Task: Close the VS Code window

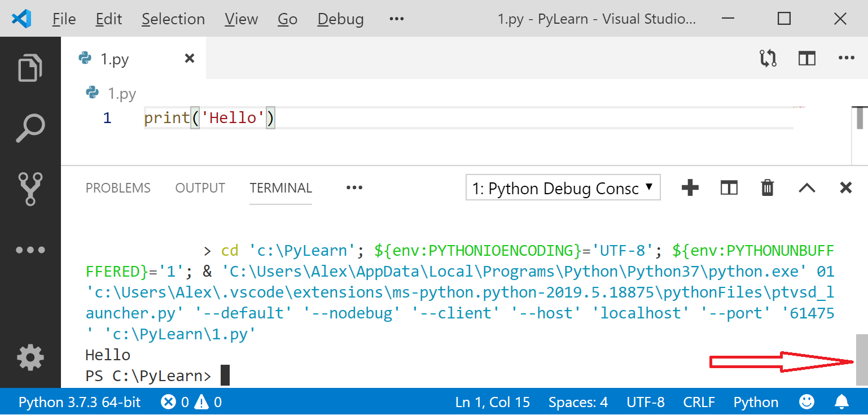Action: tap(840, 19)
